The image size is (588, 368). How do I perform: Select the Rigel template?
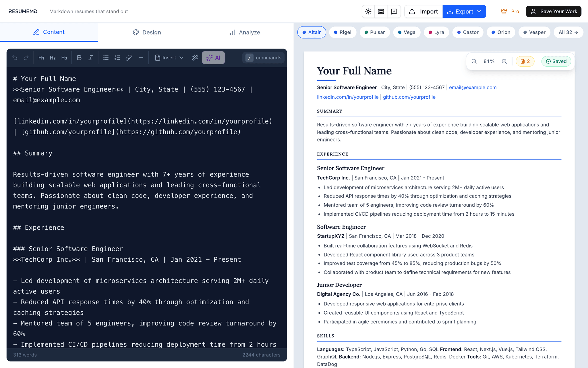click(343, 32)
